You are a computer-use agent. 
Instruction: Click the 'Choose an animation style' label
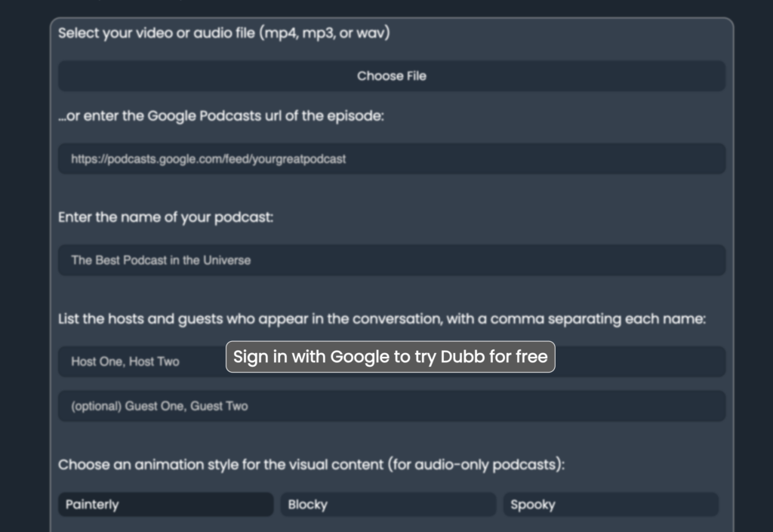click(x=311, y=465)
